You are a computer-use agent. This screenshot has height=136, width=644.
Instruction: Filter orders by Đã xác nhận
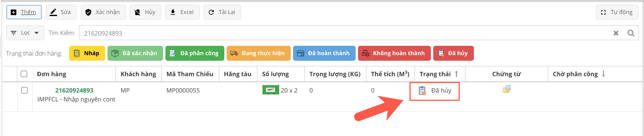tap(135, 53)
